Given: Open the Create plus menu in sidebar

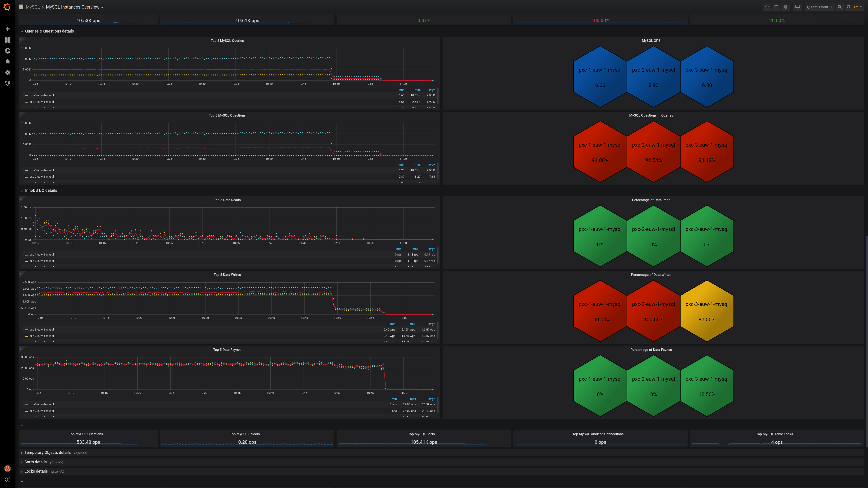Looking at the screenshot, I should (7, 29).
